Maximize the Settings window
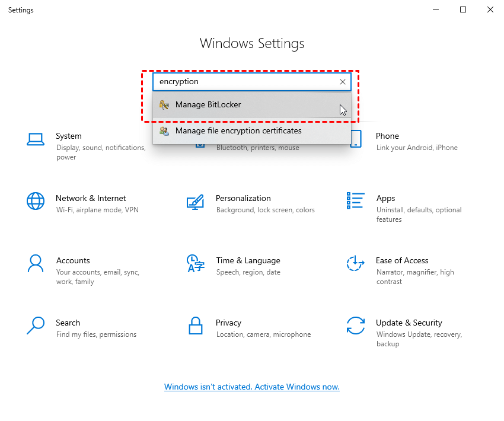Viewport: 504px width, 421px height. tap(463, 9)
